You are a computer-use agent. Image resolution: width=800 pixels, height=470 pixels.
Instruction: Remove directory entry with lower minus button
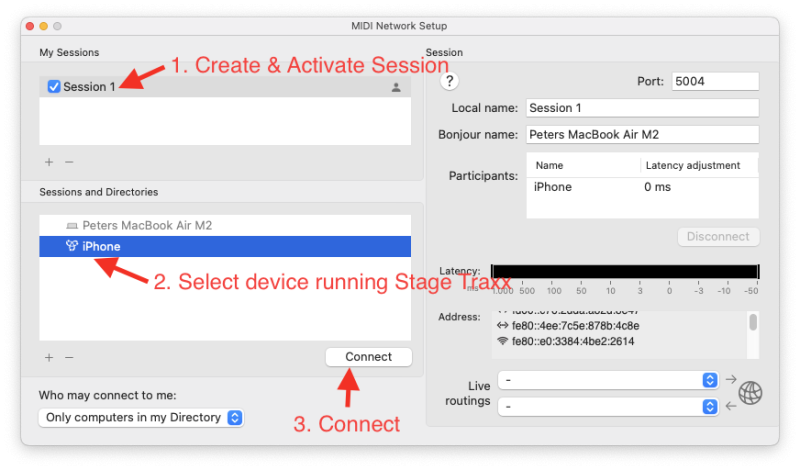[69, 357]
